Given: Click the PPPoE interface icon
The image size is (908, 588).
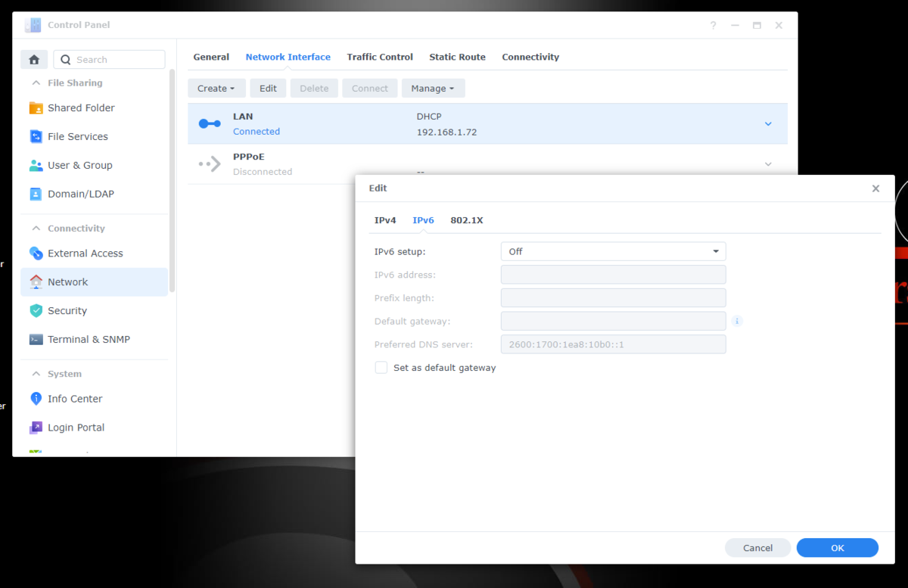Looking at the screenshot, I should point(210,163).
